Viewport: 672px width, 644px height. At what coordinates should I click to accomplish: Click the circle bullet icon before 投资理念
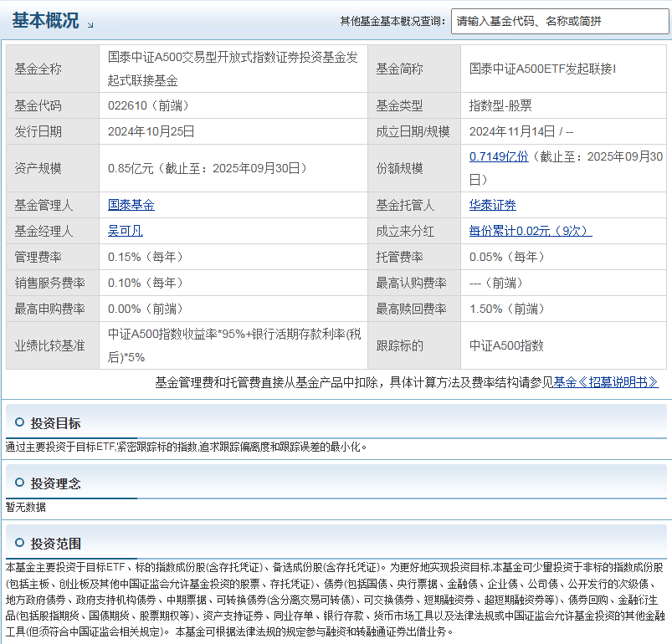point(19,483)
